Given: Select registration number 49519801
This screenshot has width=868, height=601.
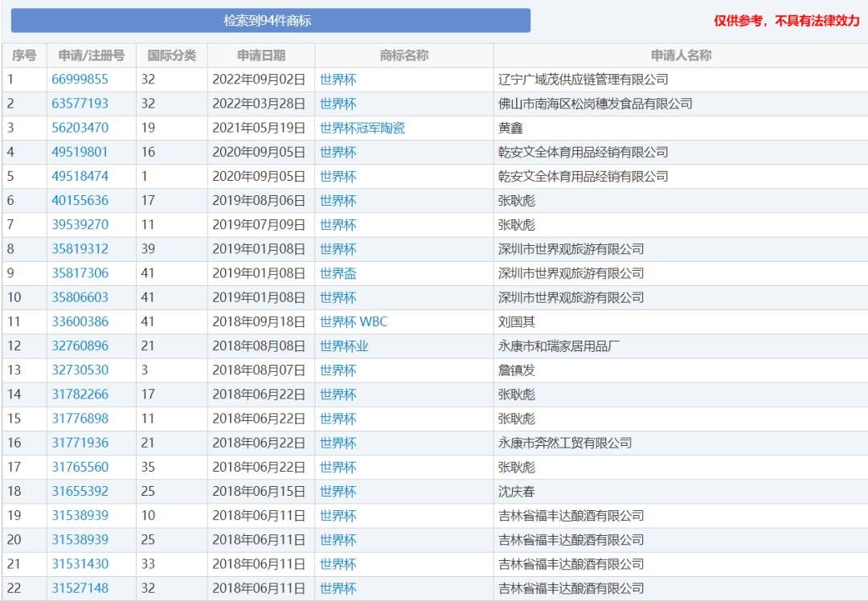Looking at the screenshot, I should pos(80,152).
